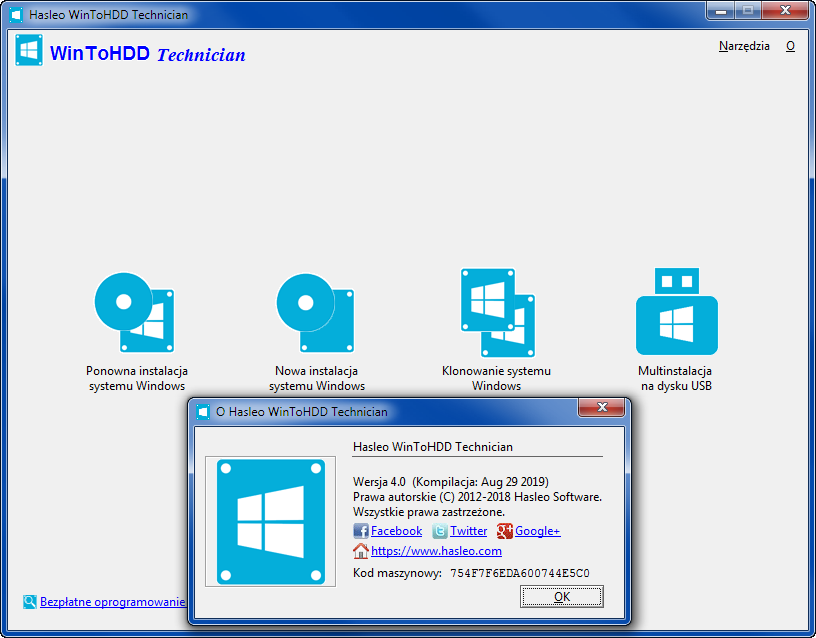Click the Prawa autorskie copyright line
Screen dimensions: 816x638
477,497
